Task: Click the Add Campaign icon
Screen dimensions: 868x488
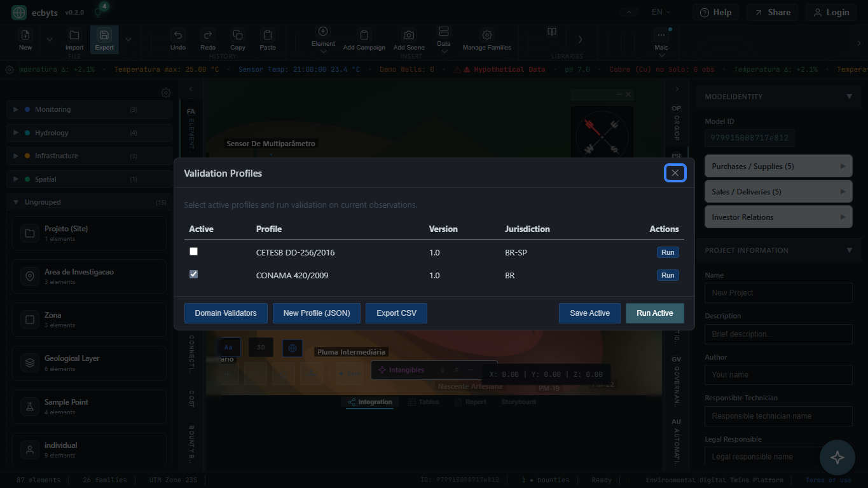Action: (364, 36)
